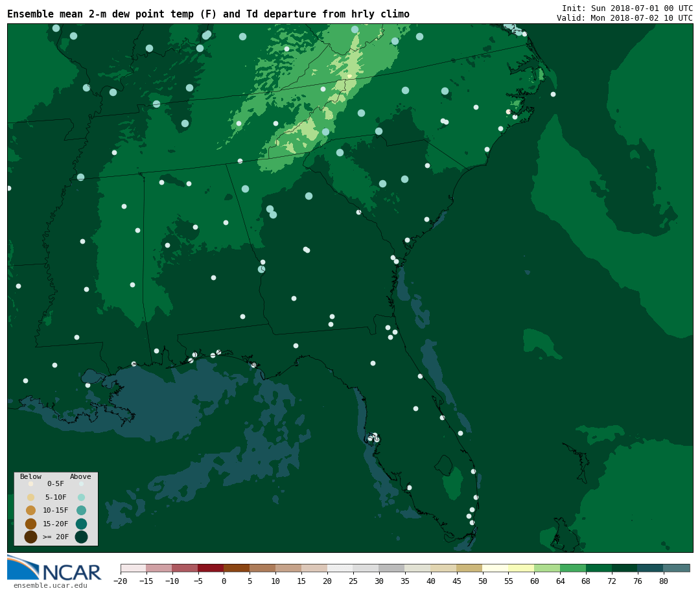Open the ensemble.ucar.edu link text
The height and width of the screenshot is (593, 700).
(x=51, y=585)
